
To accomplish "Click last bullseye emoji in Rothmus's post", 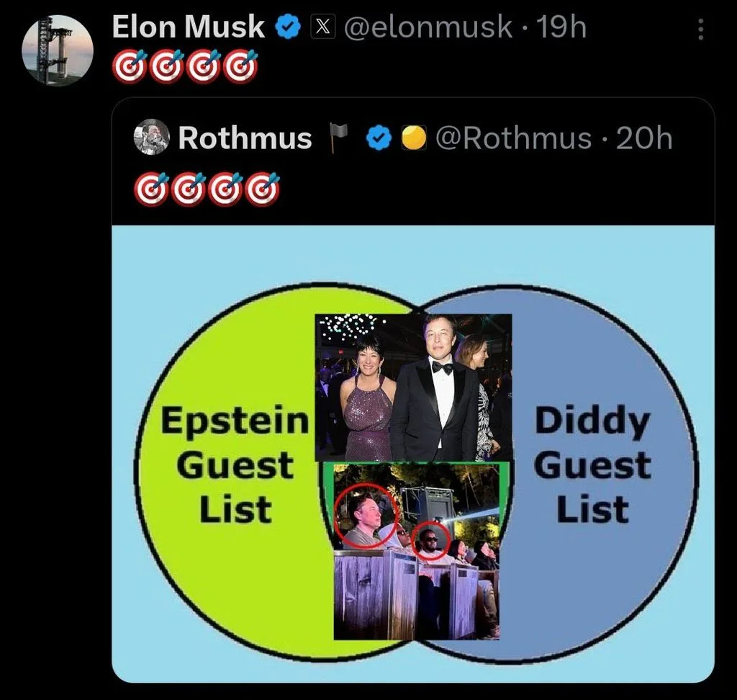I will click(263, 189).
